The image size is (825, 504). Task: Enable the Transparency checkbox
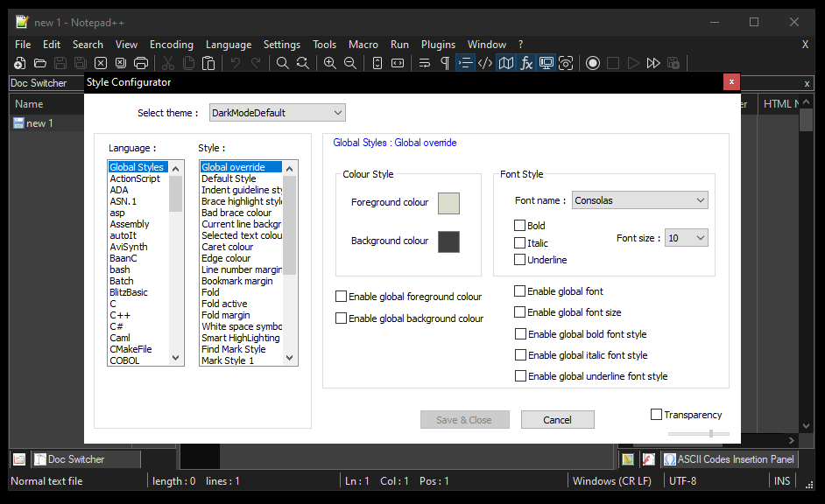pyautogui.click(x=656, y=414)
